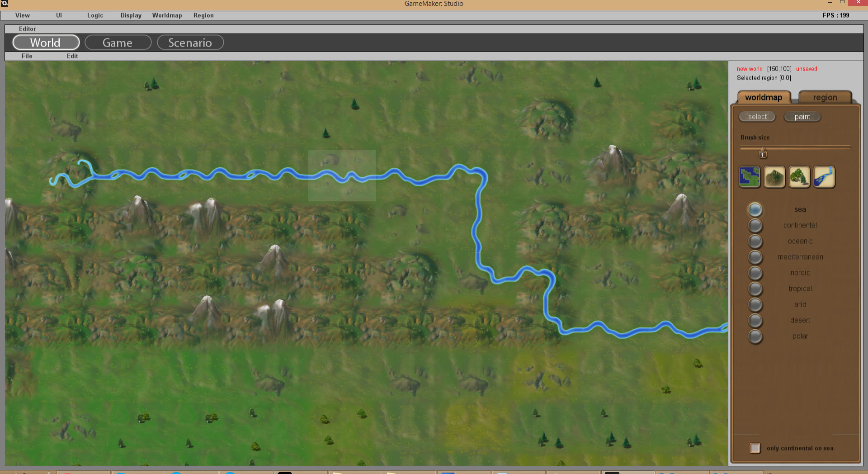The height and width of the screenshot is (474, 868).
Task: Click the 'Brush size' label
Action: pos(755,137)
